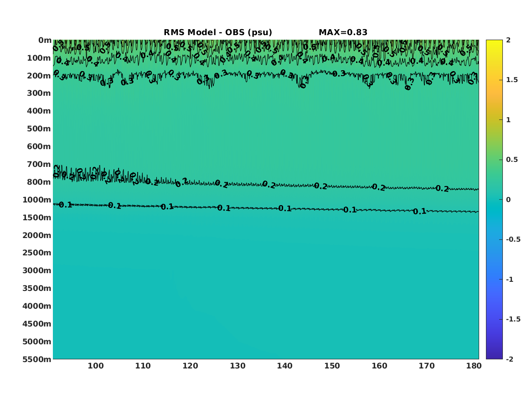Image resolution: width=532 pixels, height=399 pixels.
Task: Click the colorbar tick label "1"
Action: tap(508, 120)
